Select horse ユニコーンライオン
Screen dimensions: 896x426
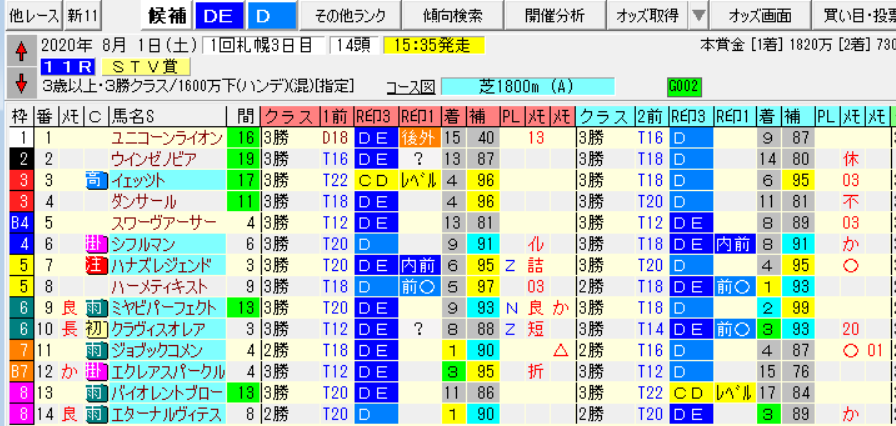point(166,138)
